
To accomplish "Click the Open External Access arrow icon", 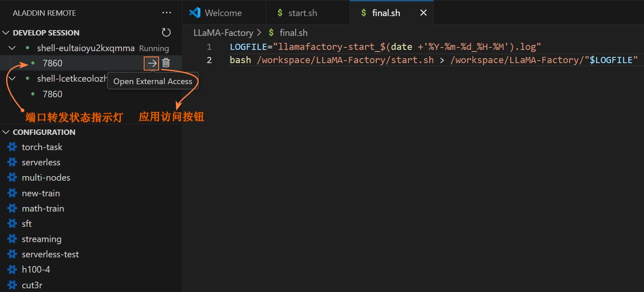I will 152,63.
